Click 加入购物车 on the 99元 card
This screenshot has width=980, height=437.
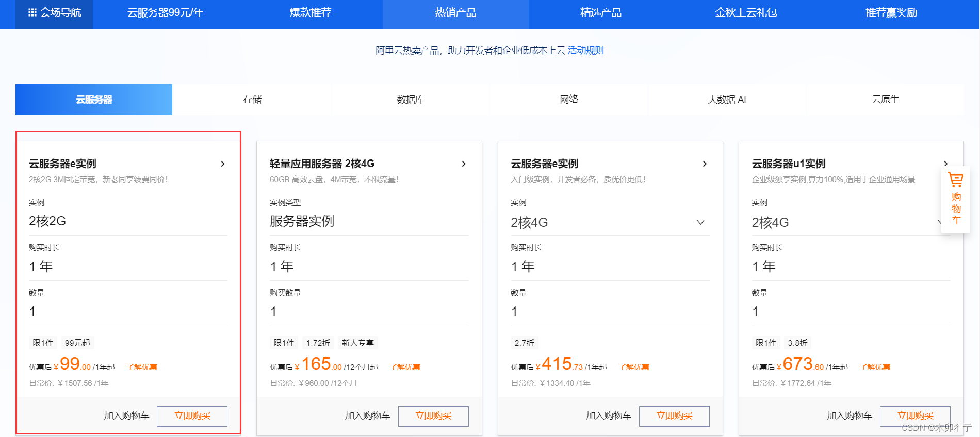[x=126, y=416]
